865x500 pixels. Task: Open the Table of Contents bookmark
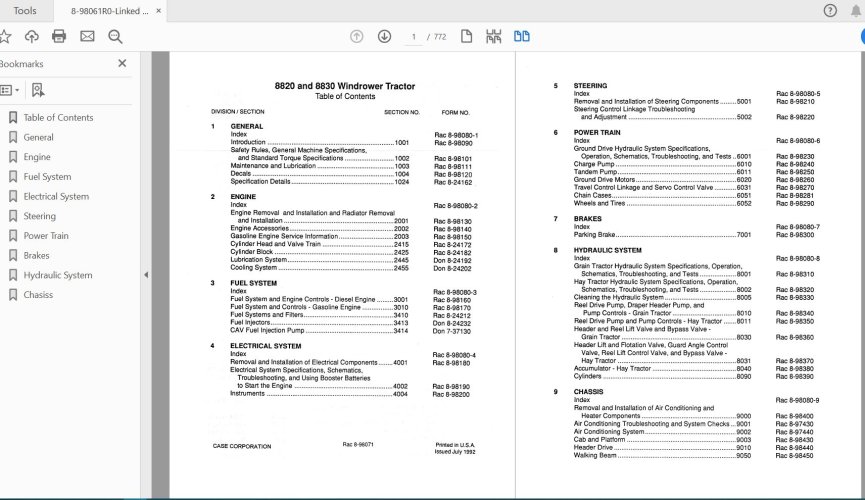[x=58, y=118]
